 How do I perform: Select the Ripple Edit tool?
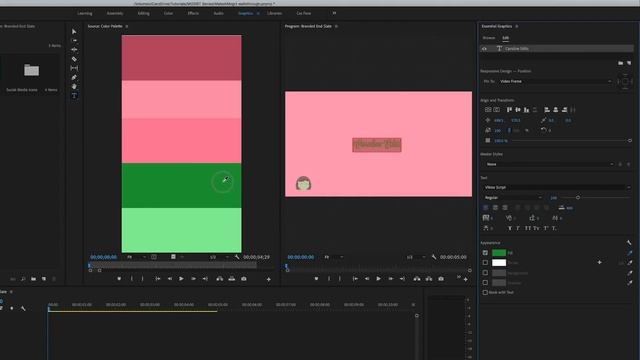74,49
